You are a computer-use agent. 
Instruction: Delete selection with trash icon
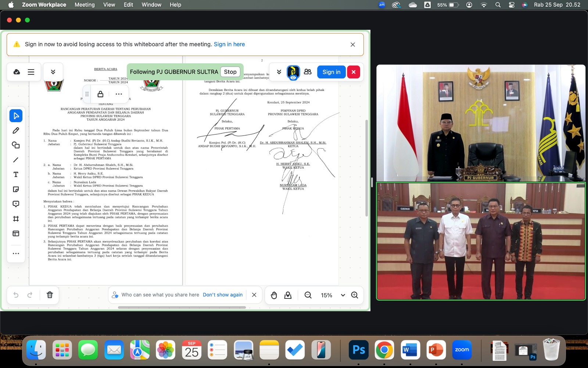(50, 295)
